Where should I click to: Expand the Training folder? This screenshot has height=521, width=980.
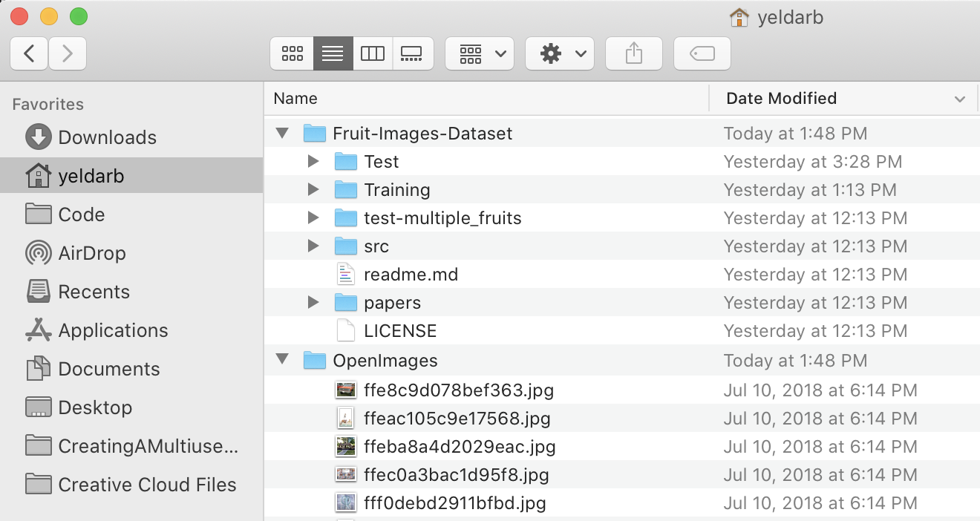point(313,189)
